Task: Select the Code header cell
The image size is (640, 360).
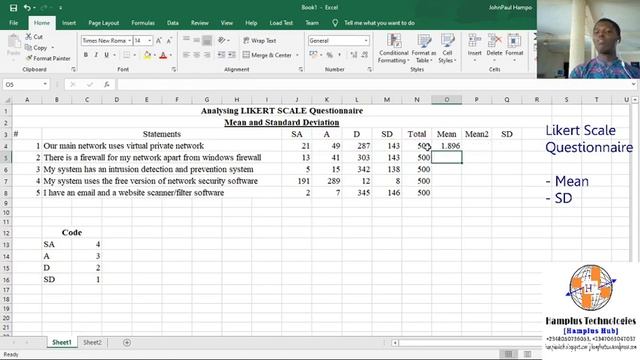Action: tap(72, 233)
